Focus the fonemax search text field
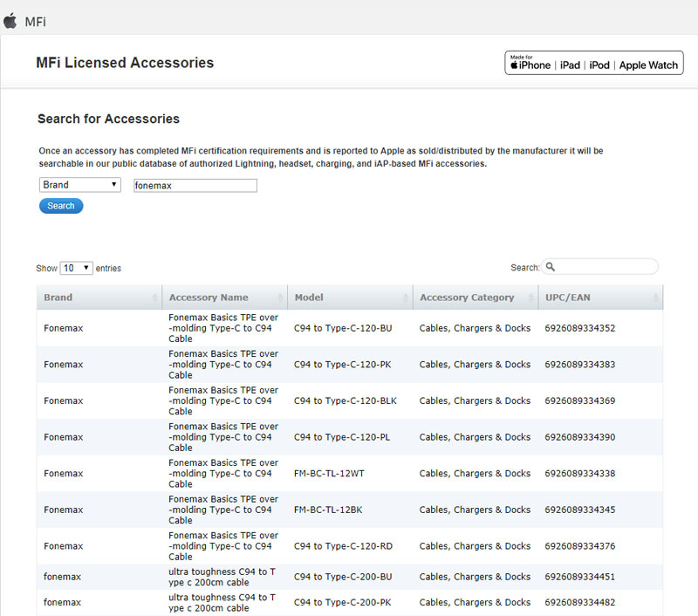The height and width of the screenshot is (616, 698). (x=195, y=186)
